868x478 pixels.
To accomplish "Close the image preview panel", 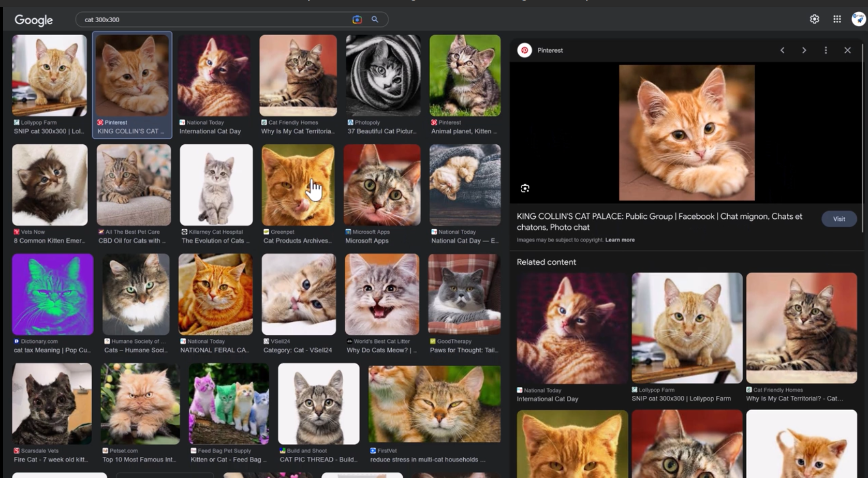I will coord(847,50).
